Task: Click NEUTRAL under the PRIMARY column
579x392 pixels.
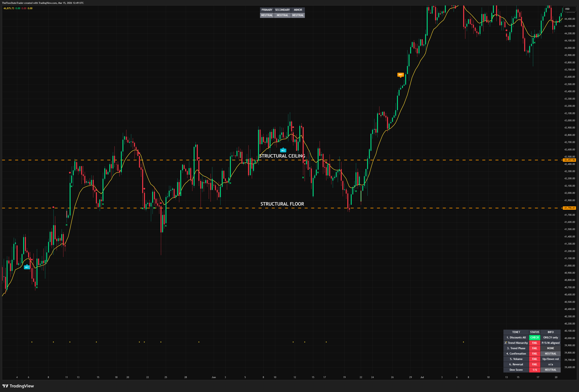Action: click(x=267, y=15)
